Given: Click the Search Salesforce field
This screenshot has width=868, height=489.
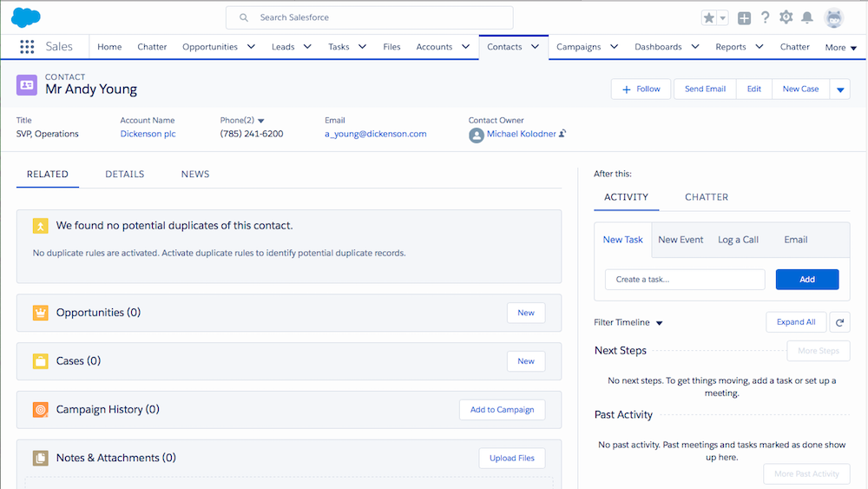Looking at the screenshot, I should pyautogui.click(x=369, y=17).
